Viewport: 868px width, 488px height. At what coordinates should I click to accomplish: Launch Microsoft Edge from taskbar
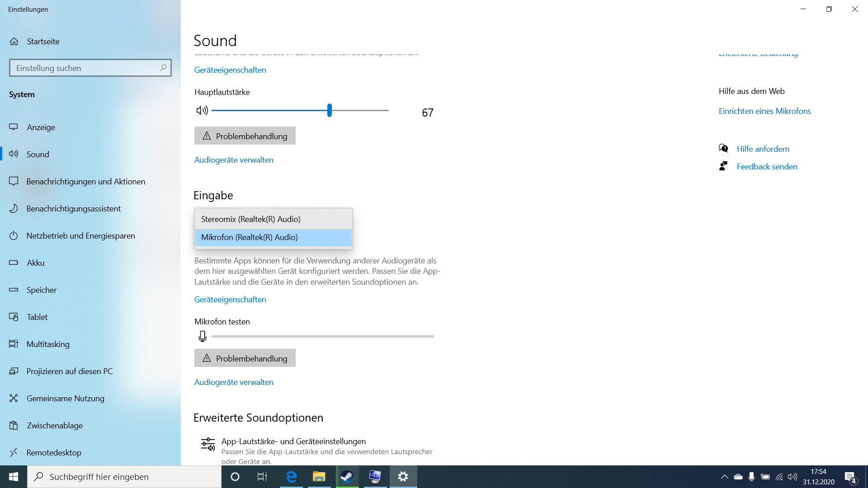point(291,477)
